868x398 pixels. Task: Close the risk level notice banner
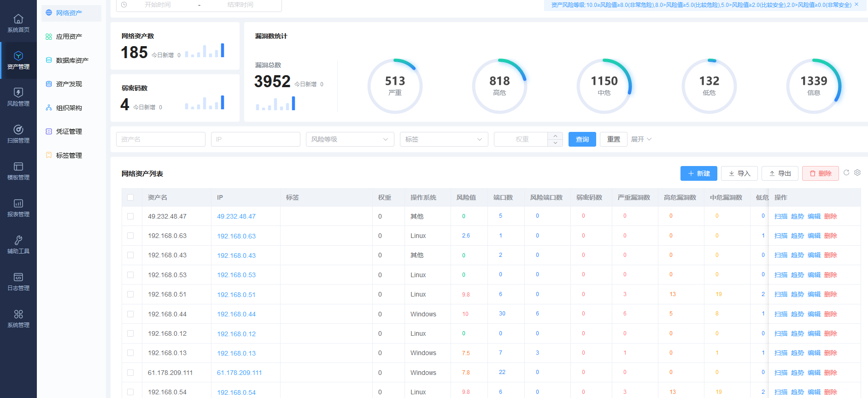point(856,5)
